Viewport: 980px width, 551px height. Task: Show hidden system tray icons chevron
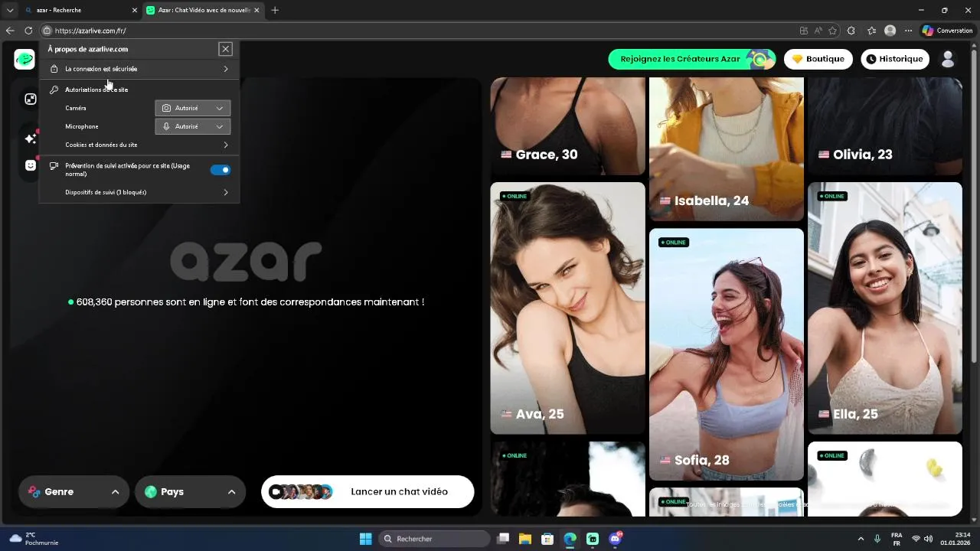tap(861, 539)
